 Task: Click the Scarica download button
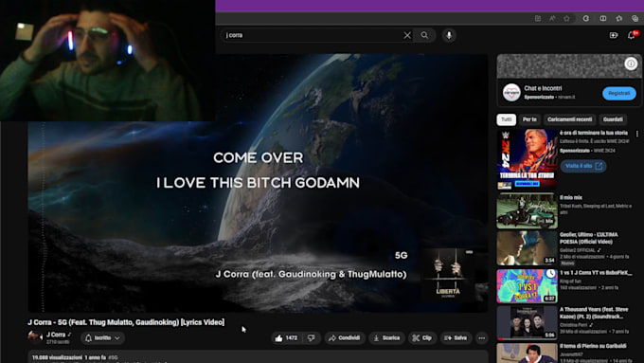(x=386, y=338)
